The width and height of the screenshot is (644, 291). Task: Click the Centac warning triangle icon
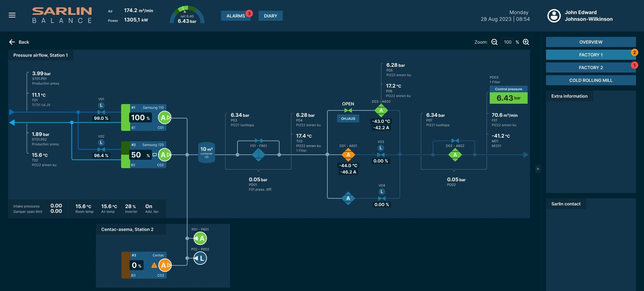coord(154,265)
